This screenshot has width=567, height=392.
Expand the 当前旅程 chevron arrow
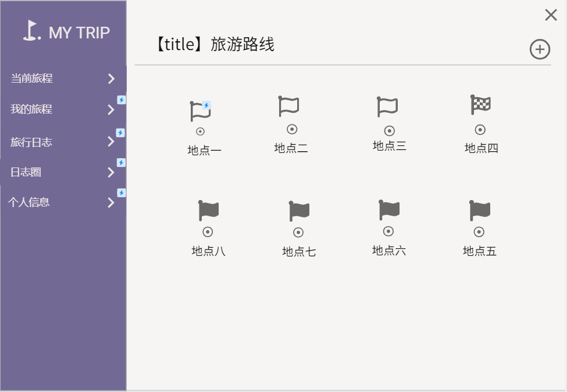(x=112, y=79)
